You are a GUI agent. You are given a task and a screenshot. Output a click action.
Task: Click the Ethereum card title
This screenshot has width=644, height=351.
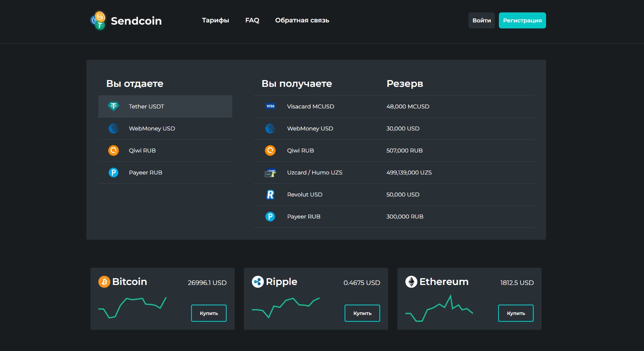coord(444,282)
